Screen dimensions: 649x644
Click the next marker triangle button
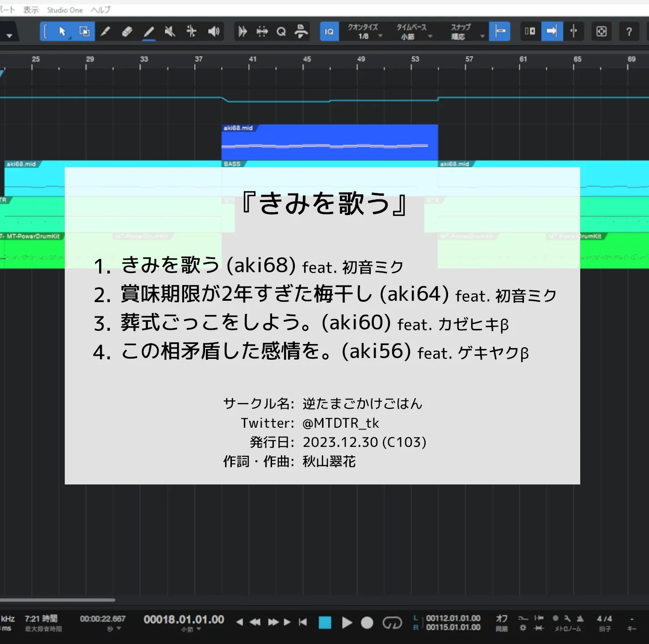(x=287, y=622)
